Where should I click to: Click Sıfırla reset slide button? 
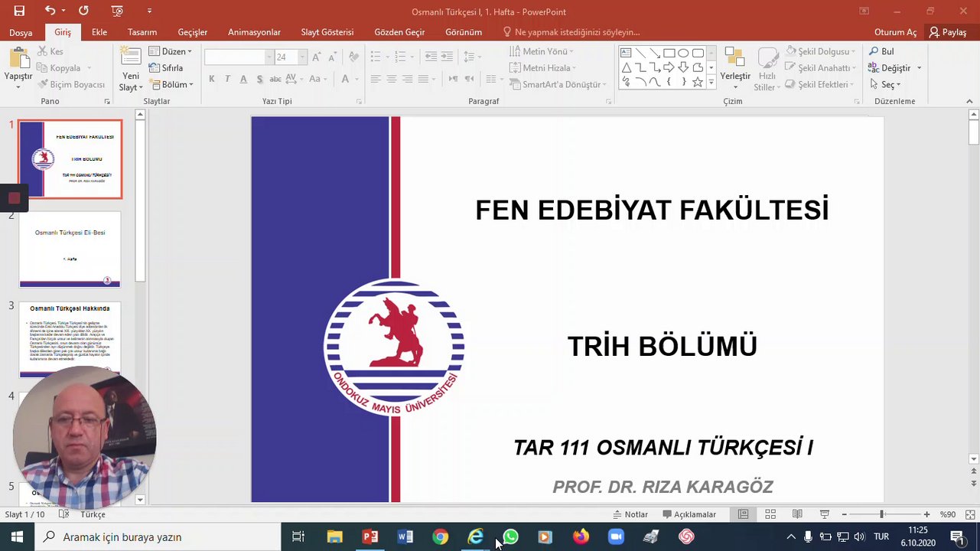pyautogui.click(x=166, y=68)
